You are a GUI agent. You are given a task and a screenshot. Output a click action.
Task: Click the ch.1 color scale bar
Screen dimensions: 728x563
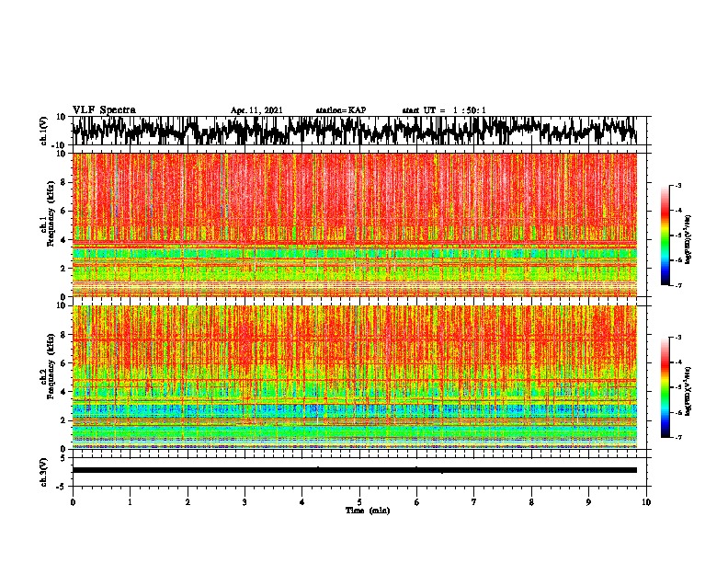coord(665,236)
